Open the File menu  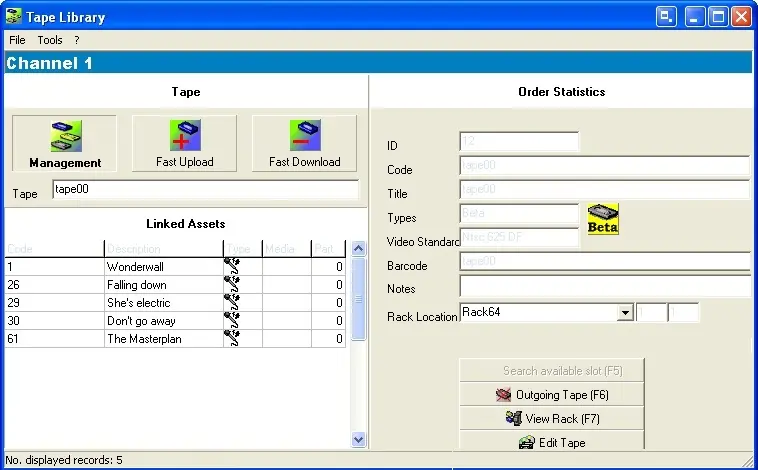tap(17, 40)
